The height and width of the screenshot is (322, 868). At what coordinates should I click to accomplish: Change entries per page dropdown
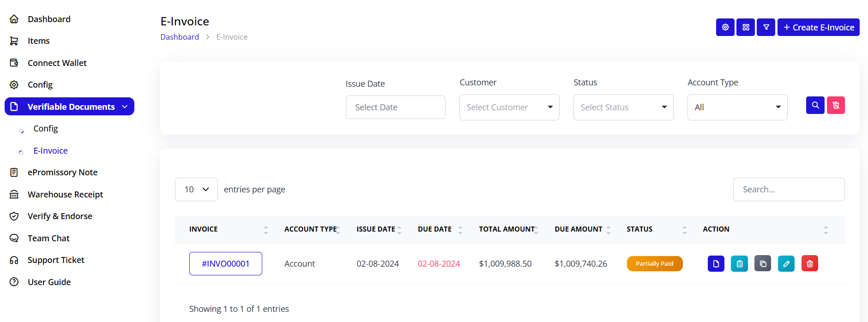(196, 189)
